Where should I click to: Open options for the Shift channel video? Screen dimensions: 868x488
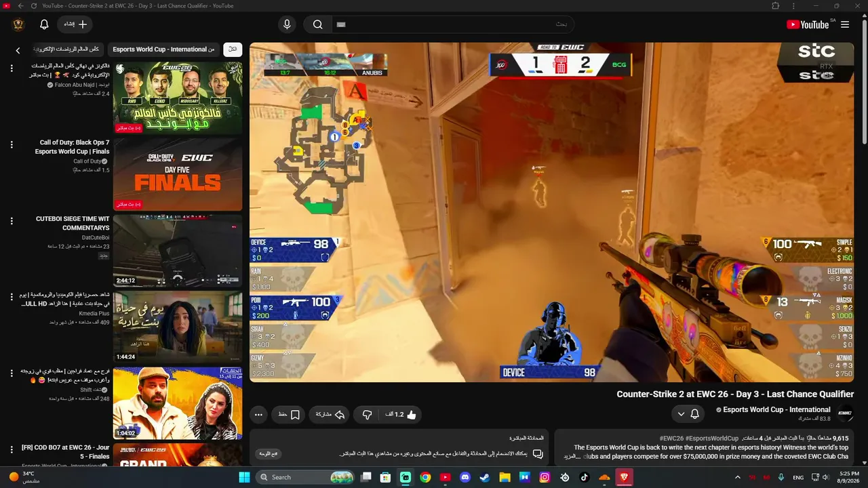[12, 373]
